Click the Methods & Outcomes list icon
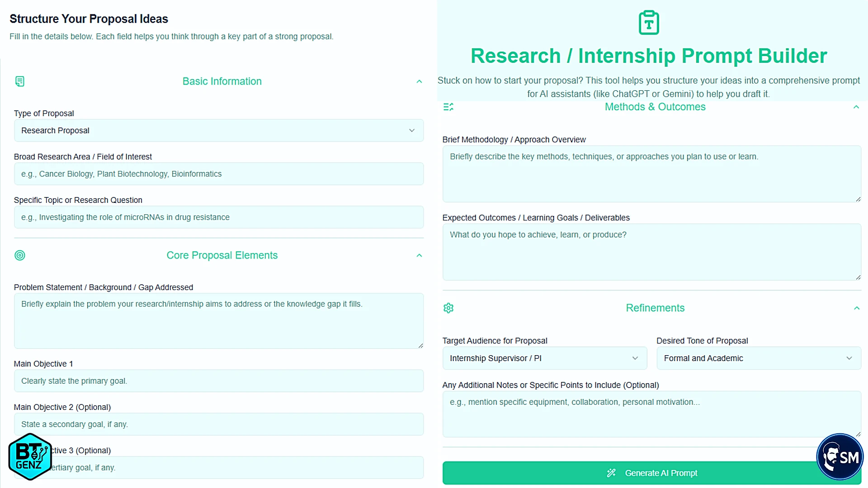The height and width of the screenshot is (488, 868). click(448, 107)
